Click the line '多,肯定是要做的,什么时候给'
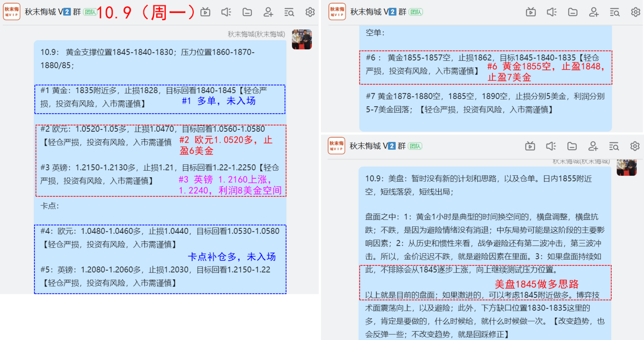 (x=485, y=321)
